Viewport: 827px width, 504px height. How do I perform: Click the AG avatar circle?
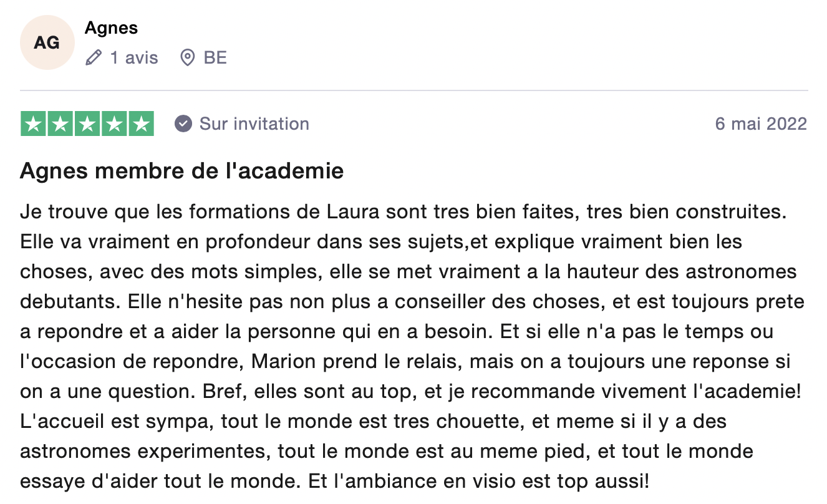pyautogui.click(x=47, y=42)
